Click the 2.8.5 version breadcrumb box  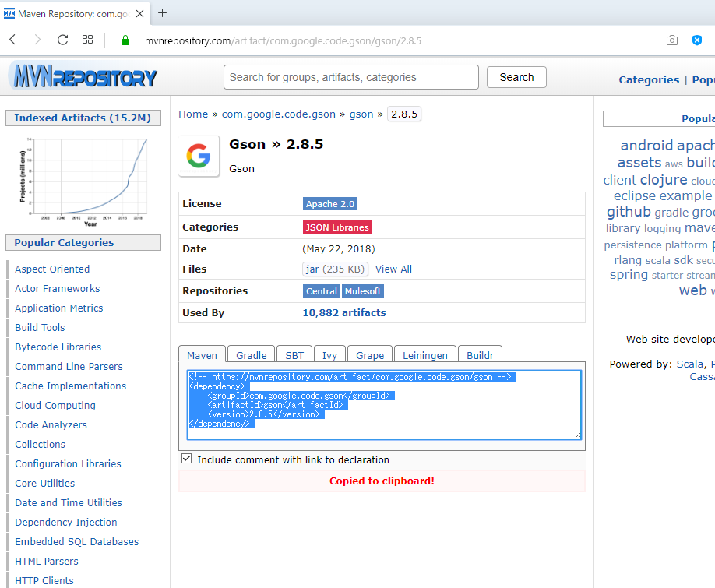(404, 114)
